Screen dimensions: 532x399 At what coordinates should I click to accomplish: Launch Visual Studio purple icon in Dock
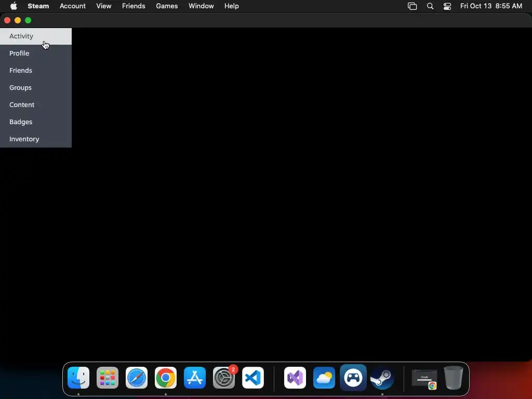(x=295, y=378)
